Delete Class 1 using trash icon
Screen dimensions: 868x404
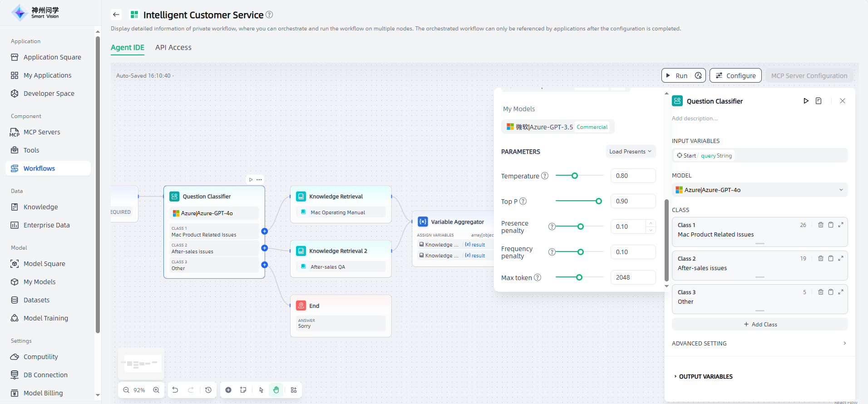coord(821,225)
